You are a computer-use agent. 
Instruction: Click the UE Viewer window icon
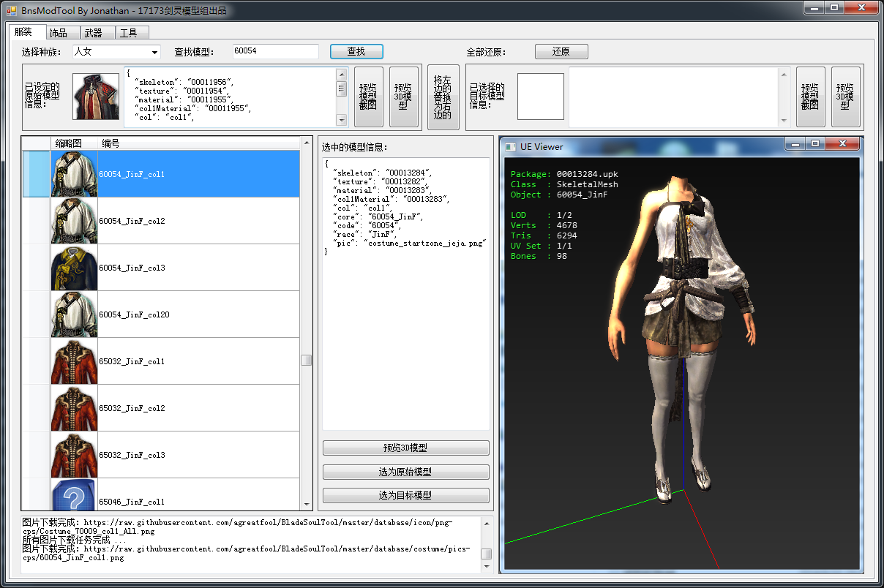pyautogui.click(x=511, y=146)
